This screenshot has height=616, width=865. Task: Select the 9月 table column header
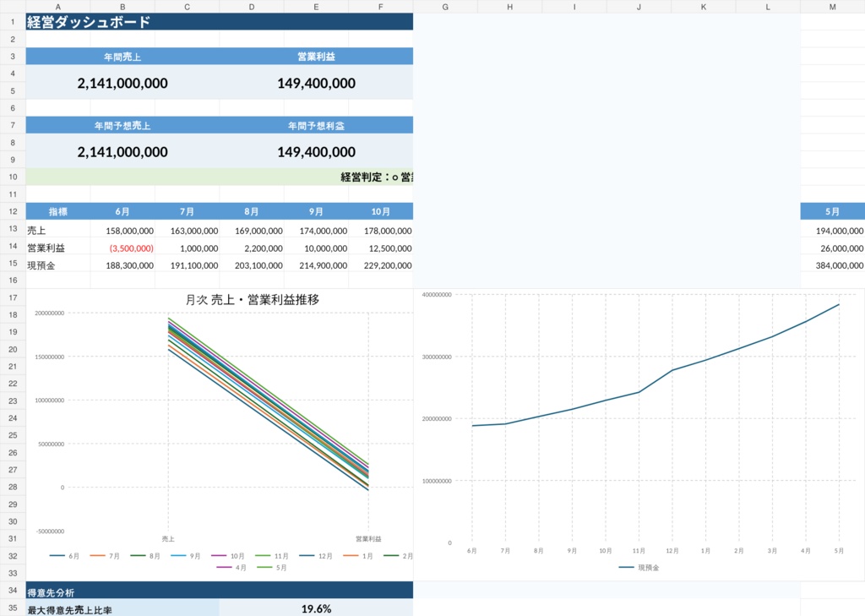(x=316, y=211)
